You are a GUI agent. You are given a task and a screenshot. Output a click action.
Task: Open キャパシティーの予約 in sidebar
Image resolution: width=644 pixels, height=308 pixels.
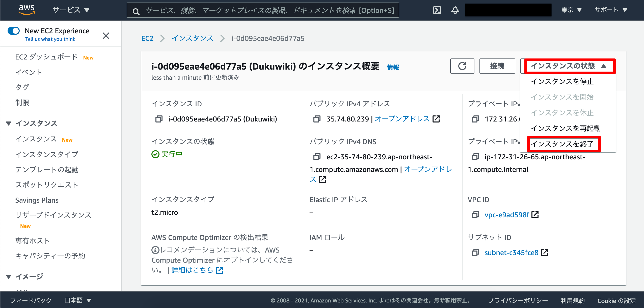click(x=50, y=256)
